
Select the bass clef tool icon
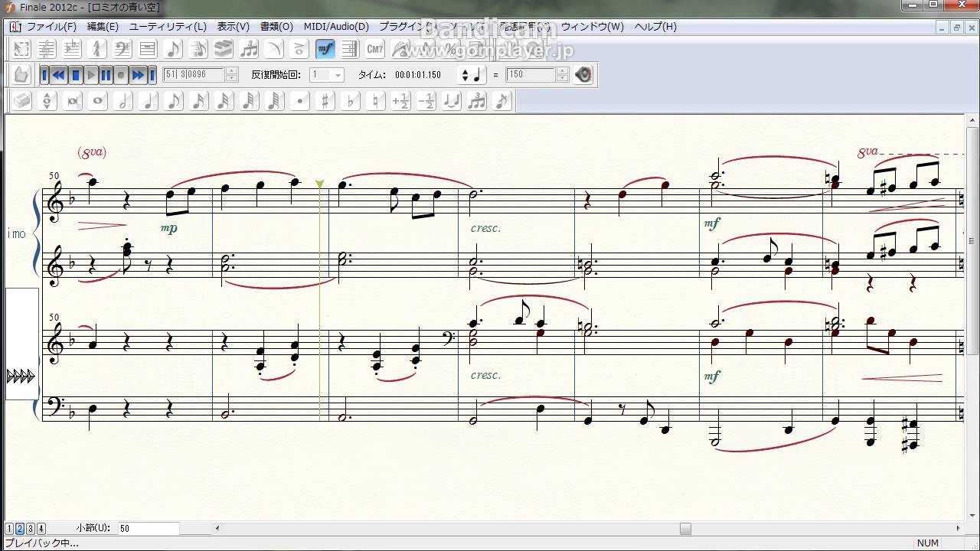tap(122, 50)
